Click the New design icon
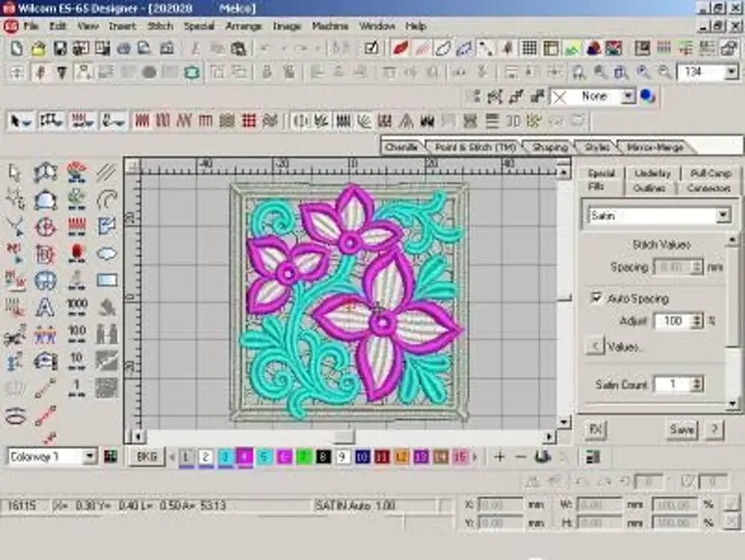 click(x=17, y=48)
